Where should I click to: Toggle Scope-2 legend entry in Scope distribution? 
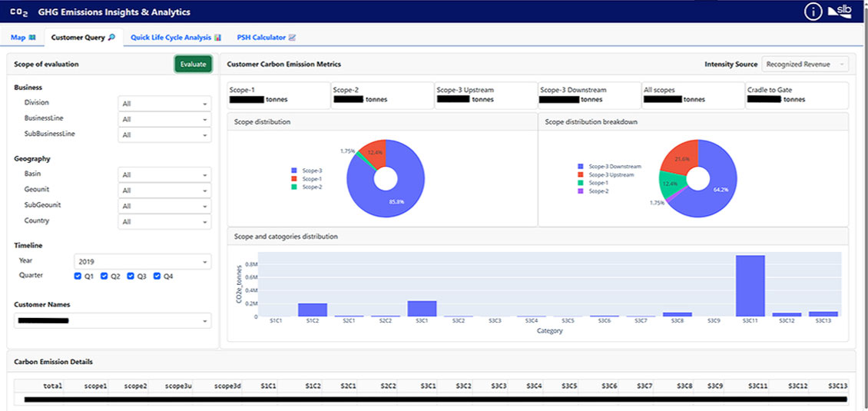[x=306, y=187]
